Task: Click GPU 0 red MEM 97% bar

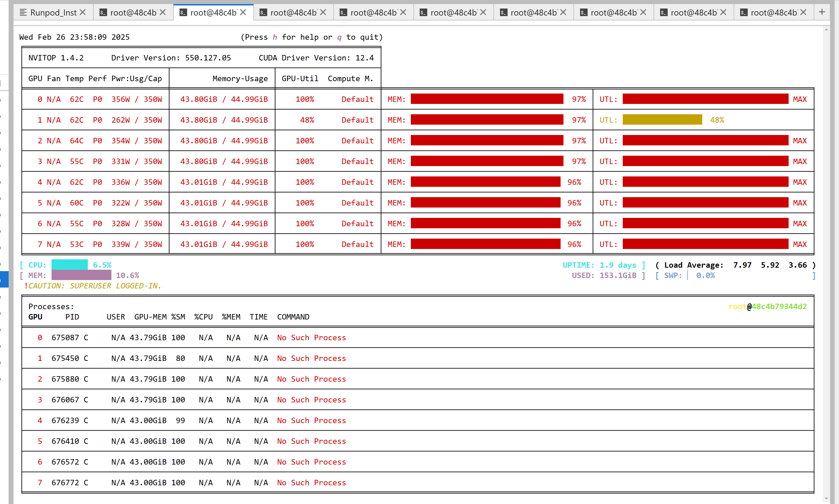Action: (x=487, y=99)
